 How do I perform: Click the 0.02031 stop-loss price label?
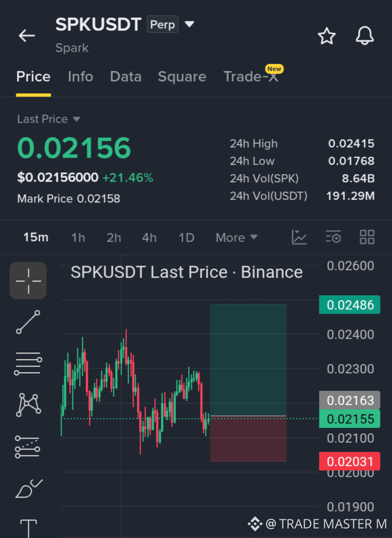[349, 461]
